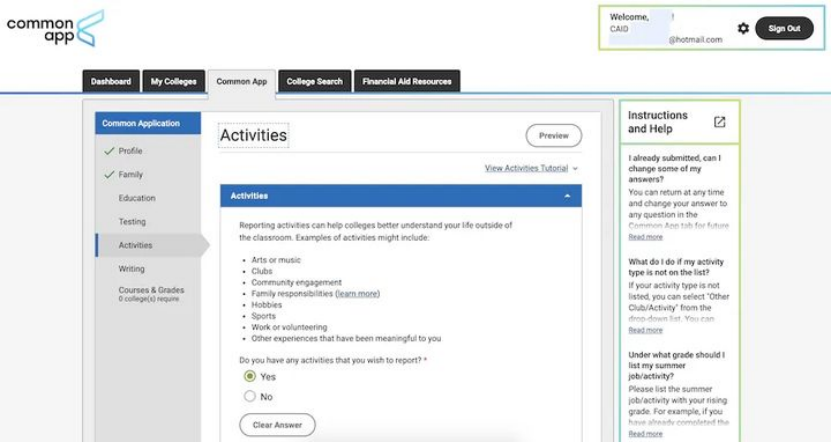832x442 pixels.
Task: Select No for activities to report
Action: pyautogui.click(x=250, y=396)
